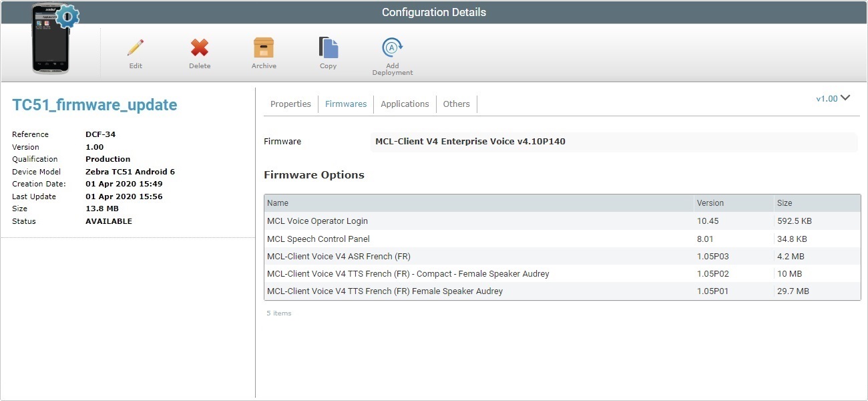
Task: Select the Others tab
Action: click(x=456, y=104)
